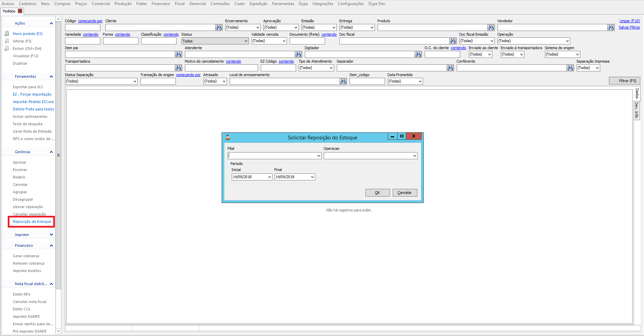This screenshot has width=644, height=336.
Task: Click OK in Solicitar Reposição dialog
Action: tap(378, 193)
